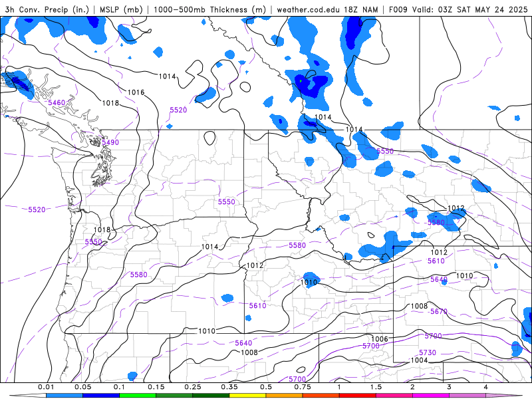
Task: Click the purple 5580 label beside 5610
Action: pos(436,223)
